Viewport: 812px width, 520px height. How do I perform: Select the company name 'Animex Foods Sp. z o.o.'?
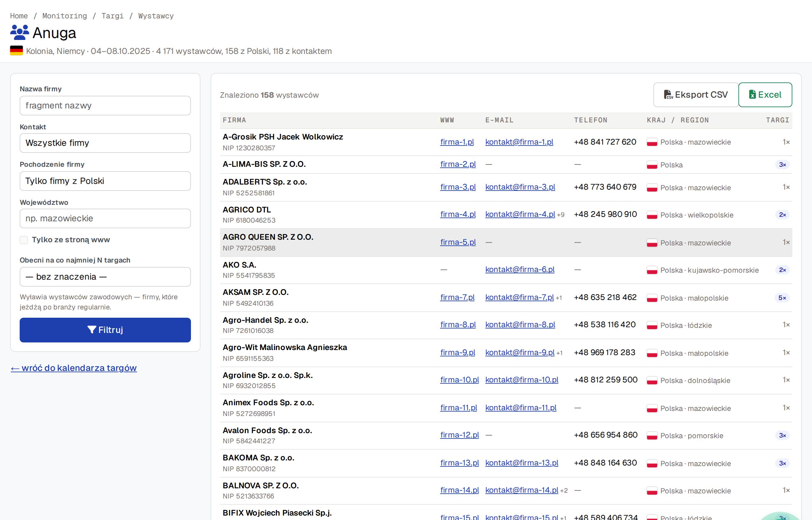[x=268, y=402]
